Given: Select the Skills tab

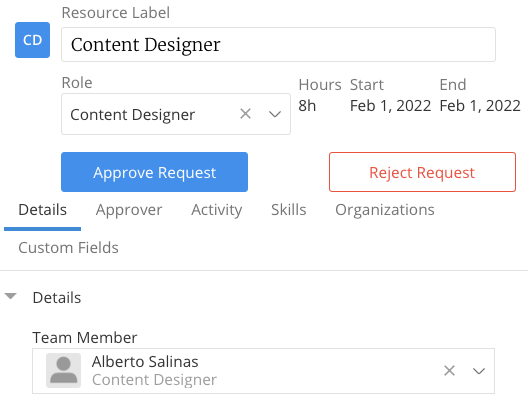Looking at the screenshot, I should coord(289,210).
